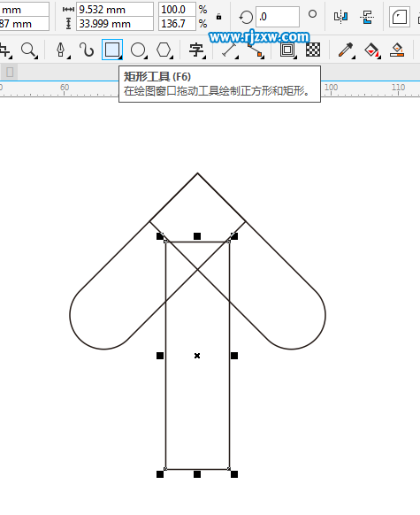This screenshot has height=515, width=420.
Task: Select the Artistic Media tool
Action: 87,50
